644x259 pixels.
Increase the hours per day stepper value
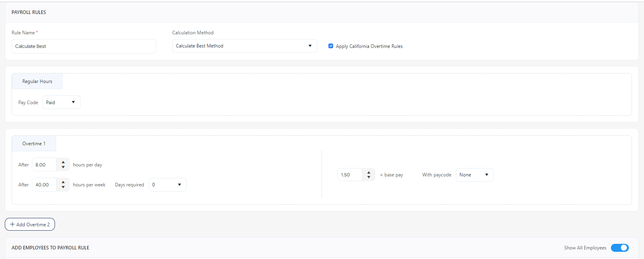pyautogui.click(x=63, y=162)
